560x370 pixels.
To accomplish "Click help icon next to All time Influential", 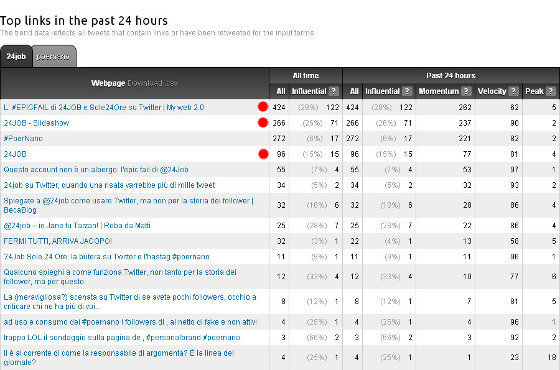I will click(x=334, y=91).
